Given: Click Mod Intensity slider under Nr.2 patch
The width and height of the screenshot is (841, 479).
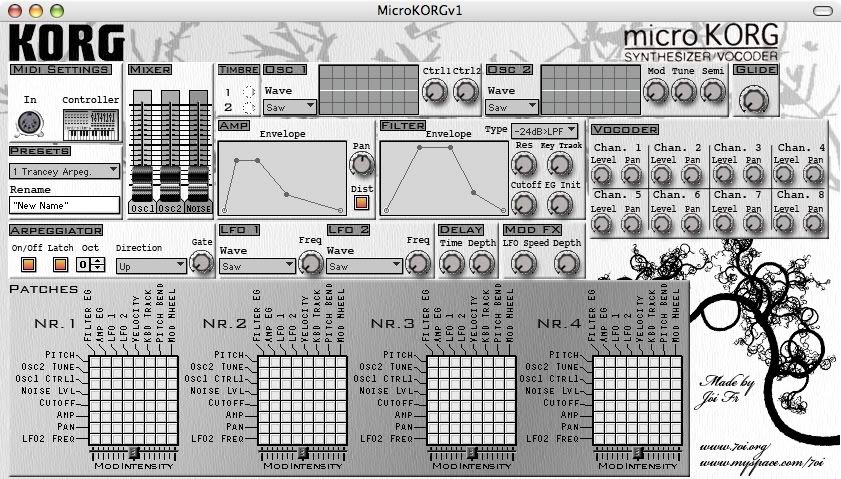Looking at the screenshot, I should click(303, 453).
